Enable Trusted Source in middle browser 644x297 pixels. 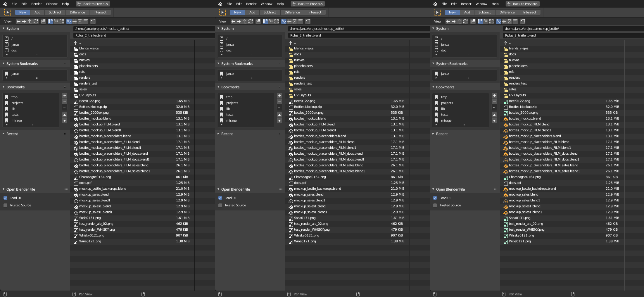(220, 205)
